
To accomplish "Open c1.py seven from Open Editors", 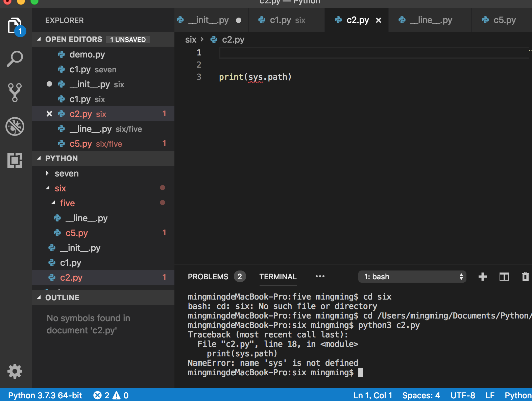I will [x=103, y=69].
